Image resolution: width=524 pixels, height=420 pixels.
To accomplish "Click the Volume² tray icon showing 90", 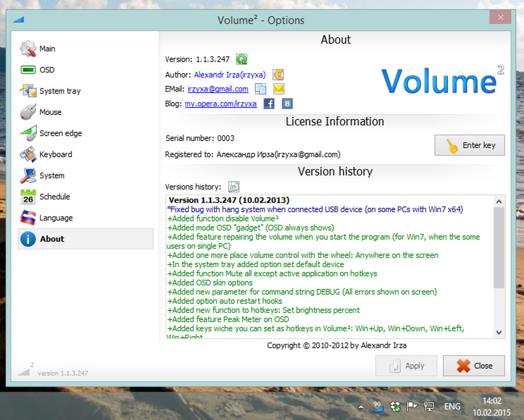I will (x=378, y=407).
